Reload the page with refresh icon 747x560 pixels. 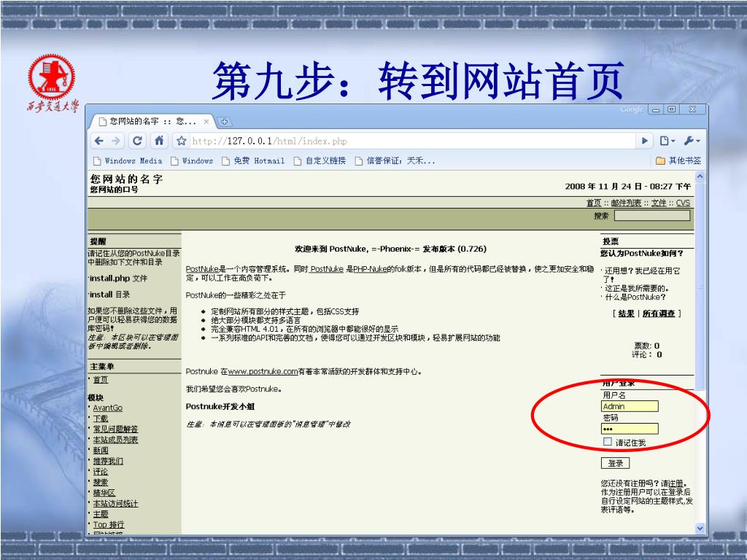click(137, 141)
